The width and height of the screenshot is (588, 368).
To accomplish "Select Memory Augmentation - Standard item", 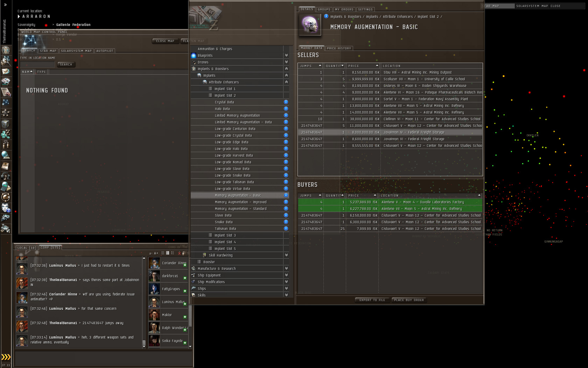I will (x=240, y=209).
